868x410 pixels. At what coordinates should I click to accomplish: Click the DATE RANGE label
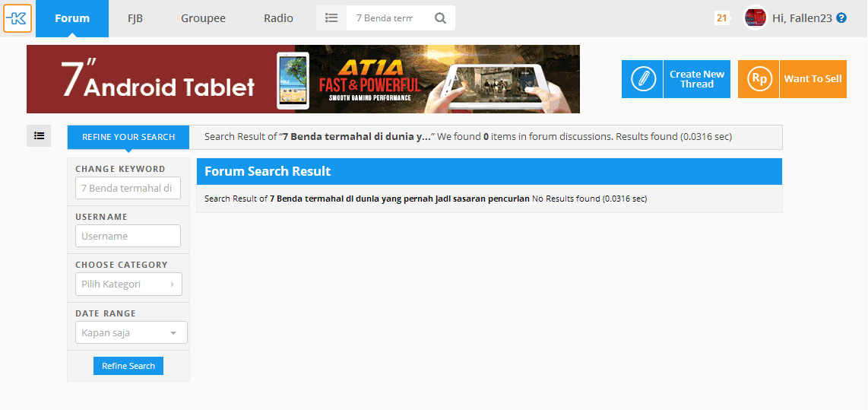coord(105,313)
